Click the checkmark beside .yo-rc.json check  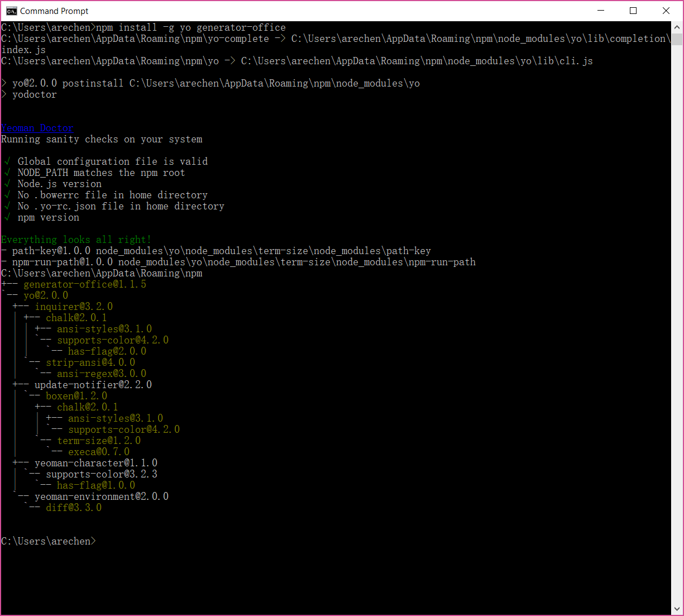(x=6, y=206)
